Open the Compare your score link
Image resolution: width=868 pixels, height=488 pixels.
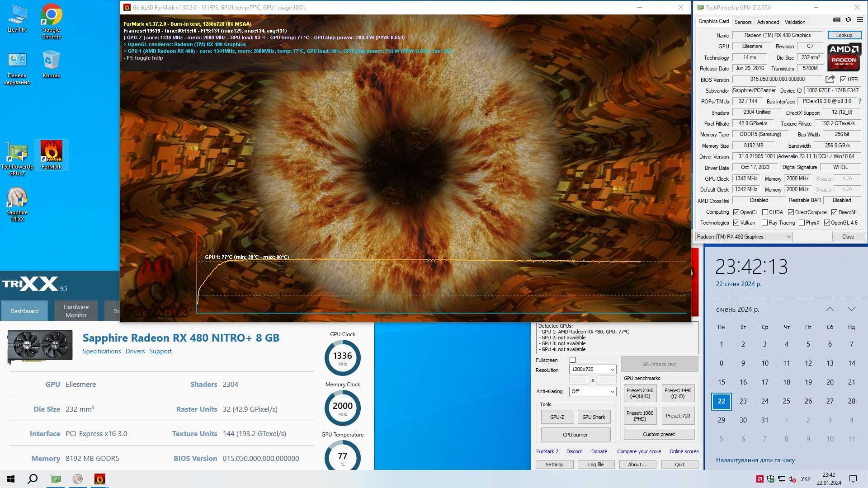pyautogui.click(x=639, y=451)
